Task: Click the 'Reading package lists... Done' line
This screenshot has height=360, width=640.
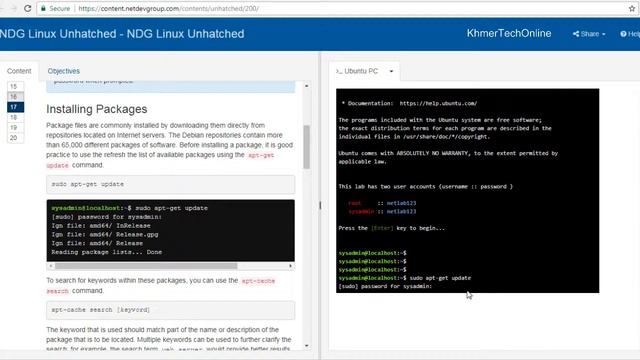Action: click(x=107, y=252)
